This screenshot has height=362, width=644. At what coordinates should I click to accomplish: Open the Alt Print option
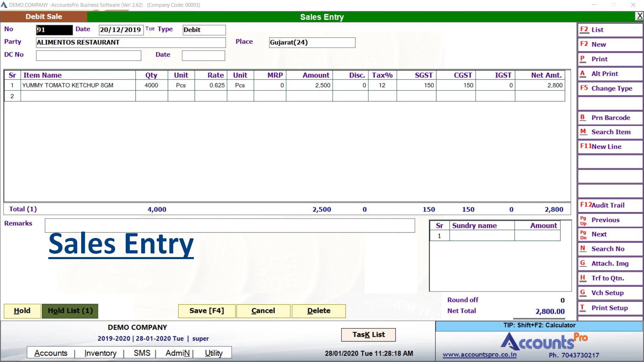610,74
